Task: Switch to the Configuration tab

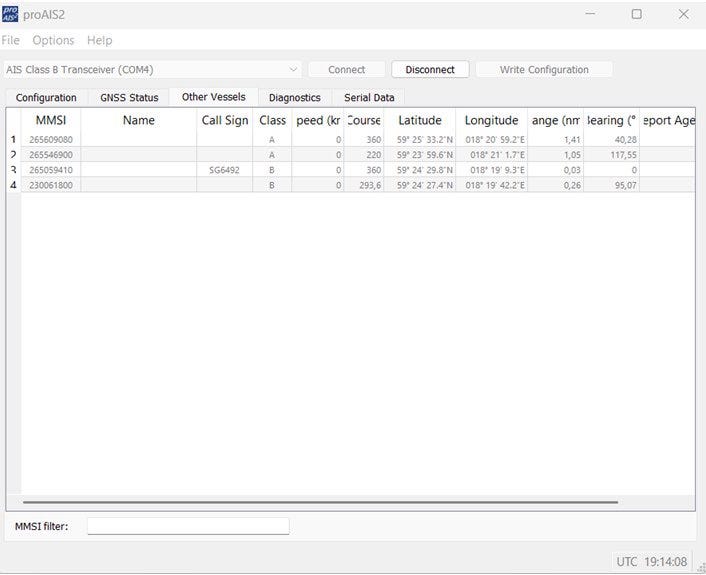Action: click(46, 98)
